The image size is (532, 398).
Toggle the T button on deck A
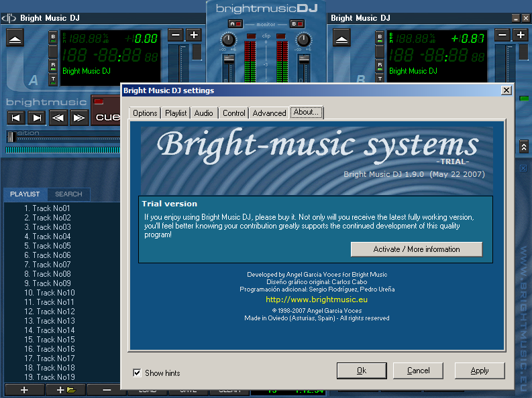tap(53, 80)
